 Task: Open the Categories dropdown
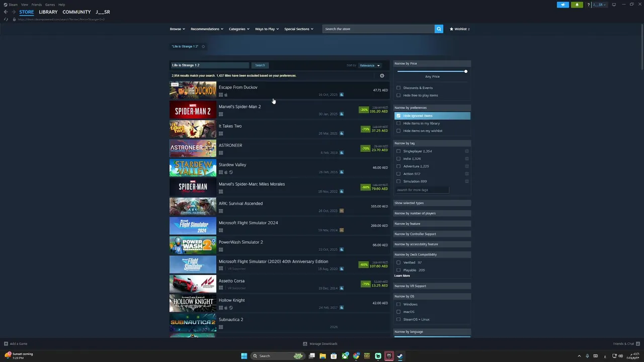(239, 29)
